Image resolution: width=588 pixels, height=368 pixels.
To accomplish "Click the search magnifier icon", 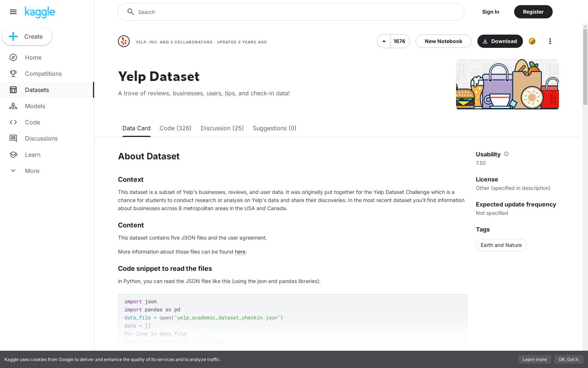I will coord(130,12).
